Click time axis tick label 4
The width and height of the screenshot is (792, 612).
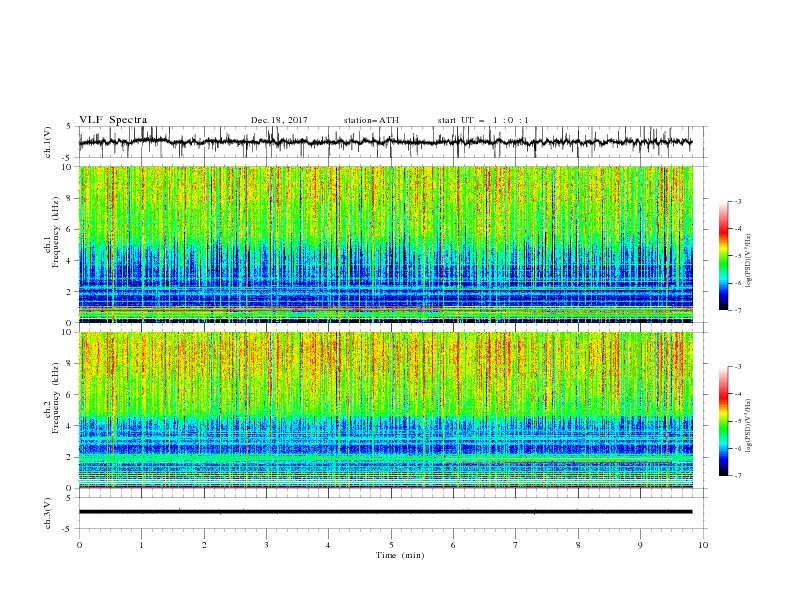[x=328, y=545]
